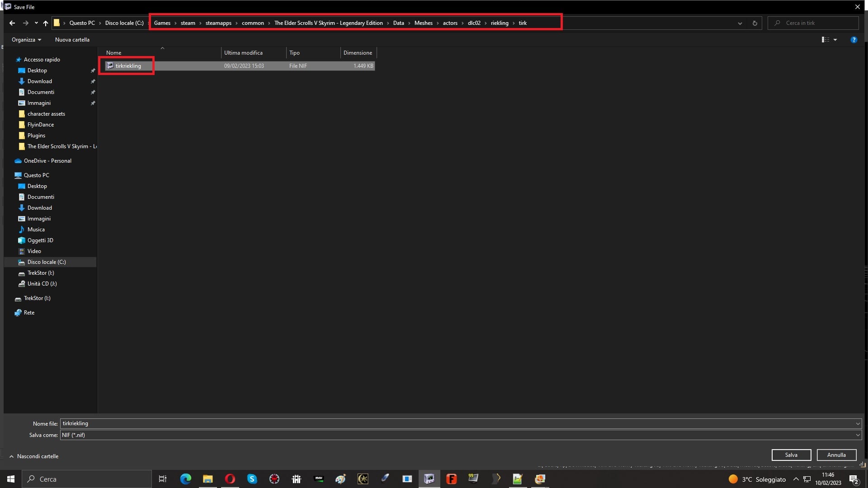Open Oggetti 3D under Questo PC
Image resolution: width=868 pixels, height=488 pixels.
40,240
